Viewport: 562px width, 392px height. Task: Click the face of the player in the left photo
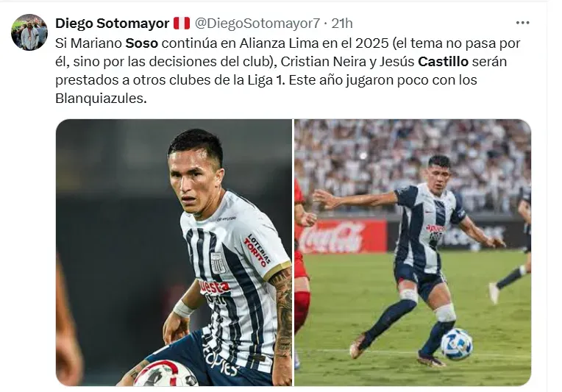pyautogui.click(x=193, y=181)
